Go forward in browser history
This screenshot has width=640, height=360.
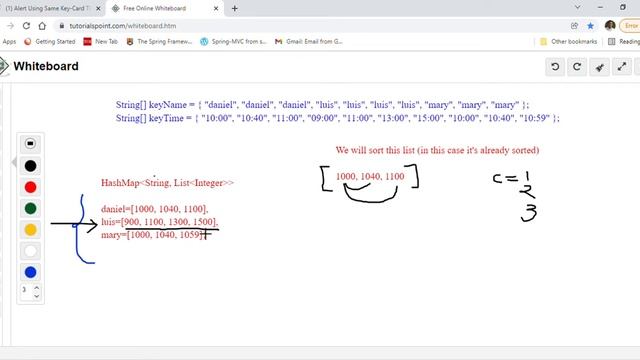[x=10, y=26]
